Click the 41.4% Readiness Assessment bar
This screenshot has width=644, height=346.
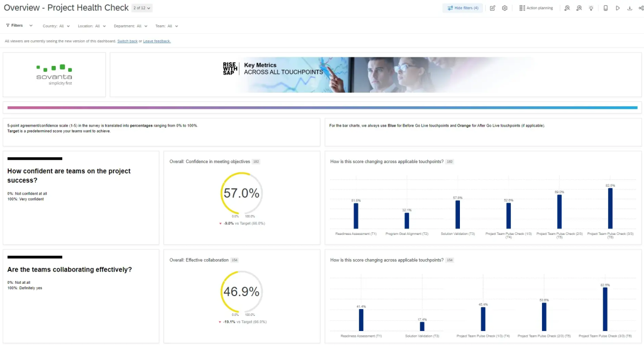(x=361, y=320)
